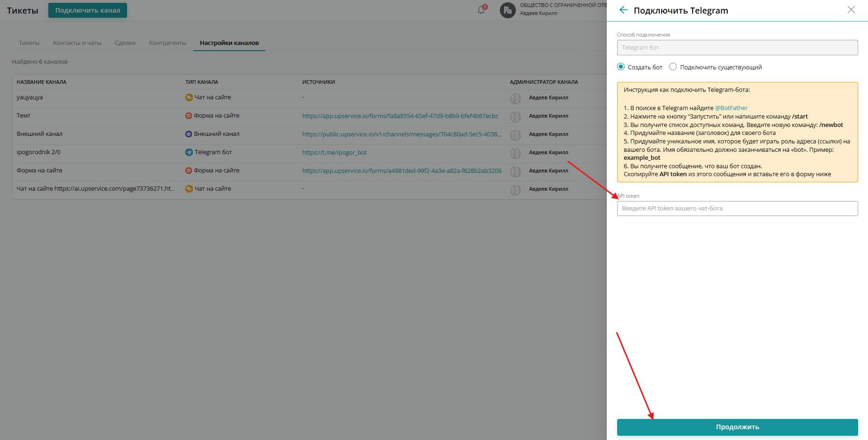Screen dimensions: 868x440
Task: Click admin avatar in Форма на сайте row
Action: (x=515, y=172)
